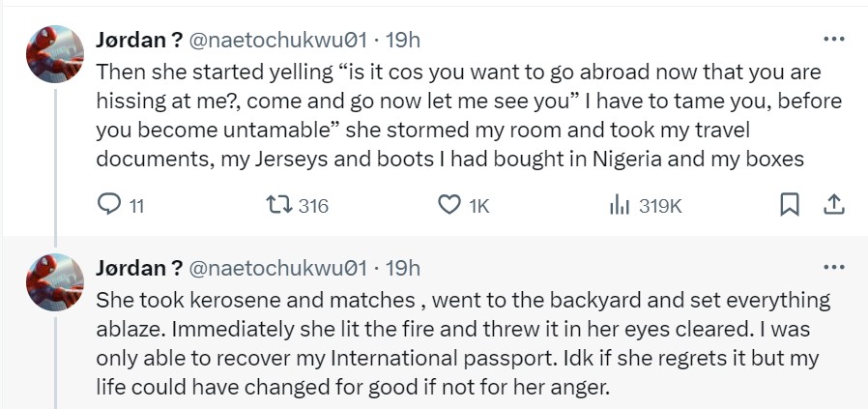Viewport: 868px width, 409px height.
Task: Open view analytics bar-chart icon
Action: pos(619,205)
